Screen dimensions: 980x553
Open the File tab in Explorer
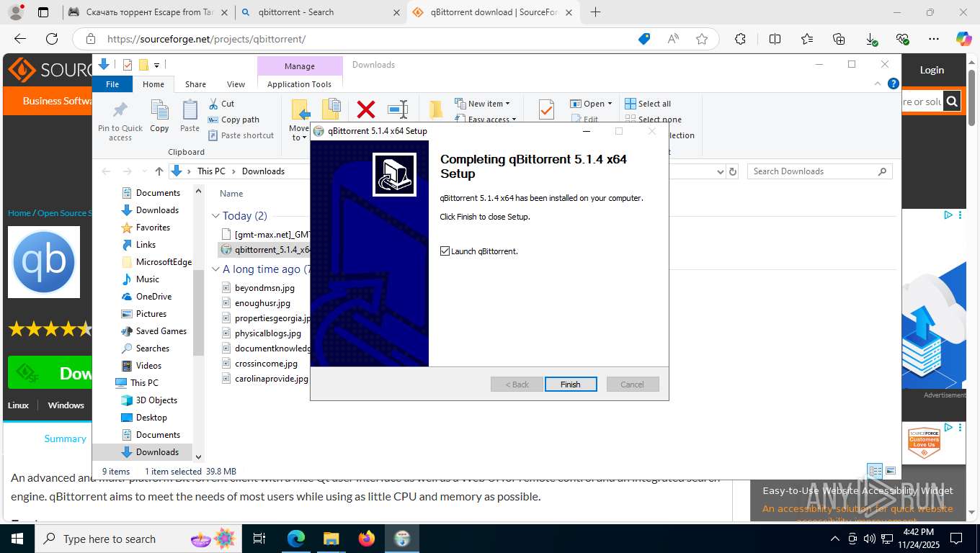[112, 84]
